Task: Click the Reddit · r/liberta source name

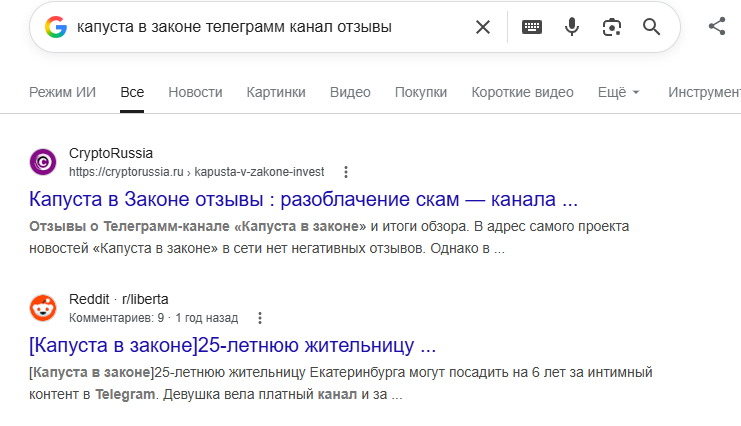Action: pos(119,299)
